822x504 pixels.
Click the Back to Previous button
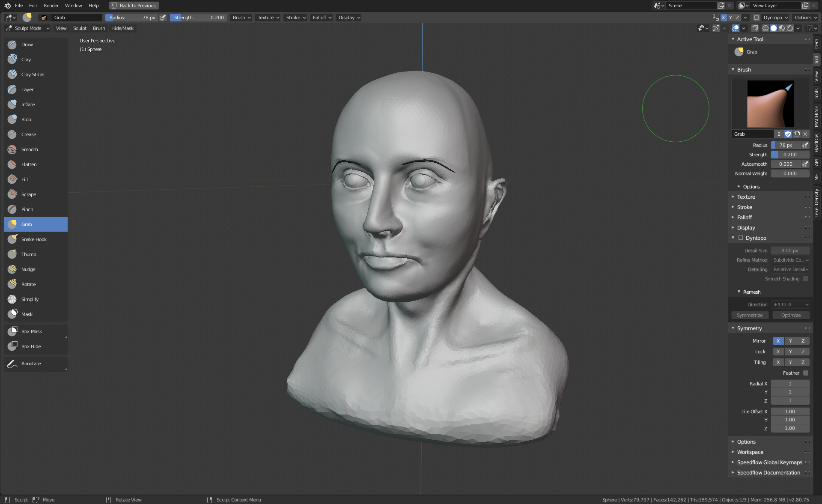click(x=134, y=6)
